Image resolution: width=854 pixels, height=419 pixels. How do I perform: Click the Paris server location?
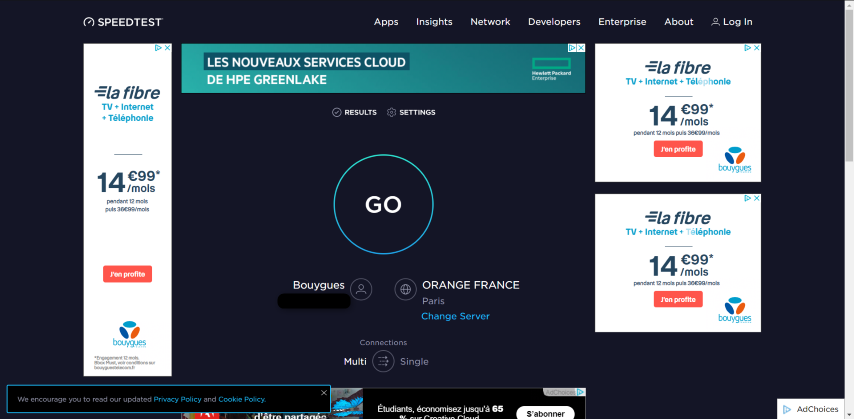[433, 301]
